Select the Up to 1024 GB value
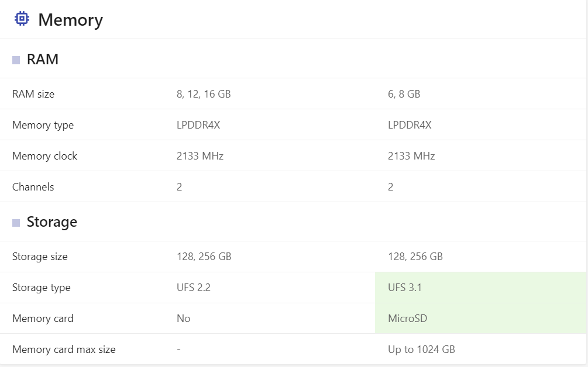 tap(421, 349)
